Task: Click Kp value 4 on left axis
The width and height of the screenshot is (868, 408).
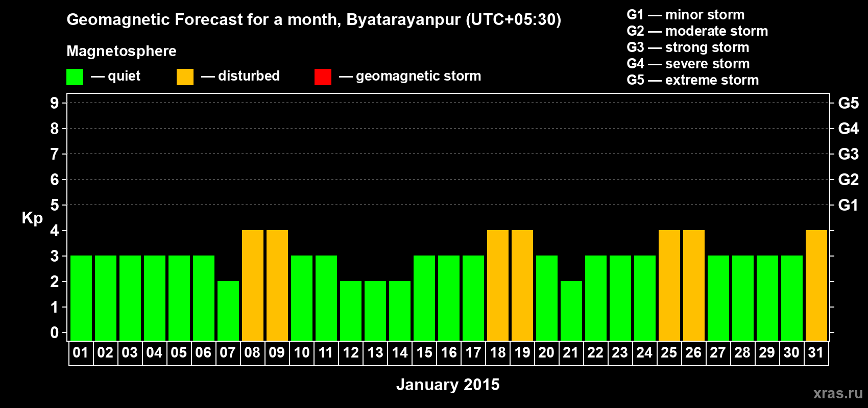Action: [55, 231]
